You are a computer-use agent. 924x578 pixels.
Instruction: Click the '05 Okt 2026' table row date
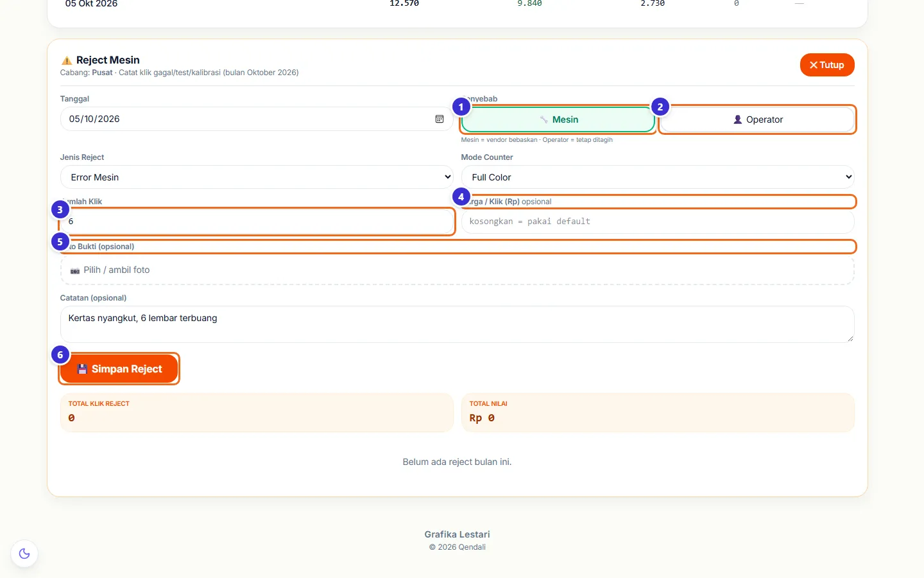91,4
